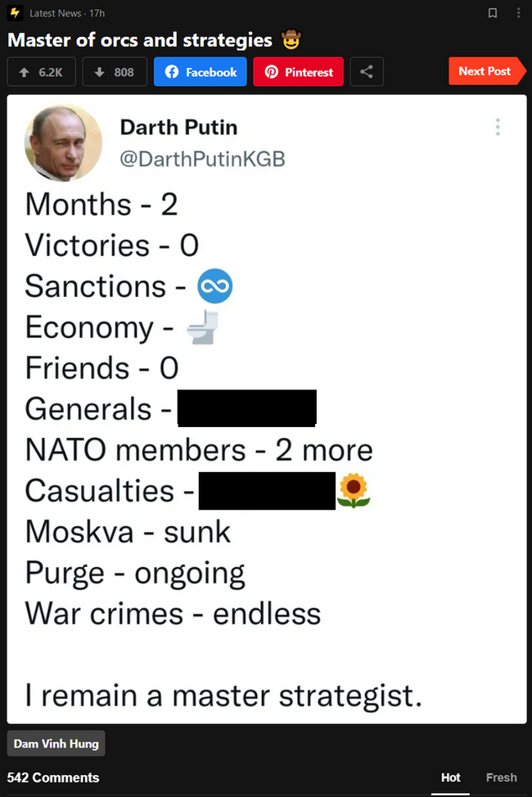The image size is (532, 797).
Task: Open the post title 'Master of orcs and strategies'
Action: 140,38
